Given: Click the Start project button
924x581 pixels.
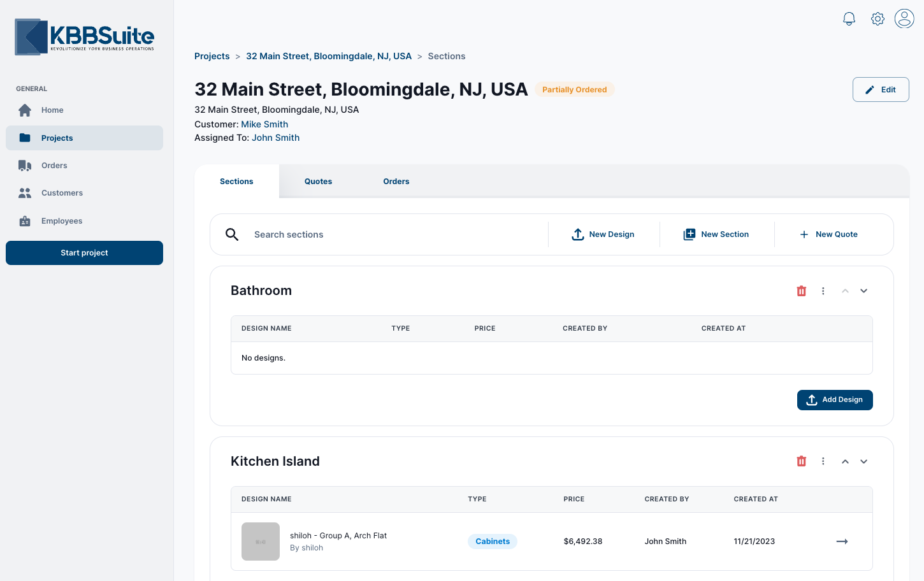Looking at the screenshot, I should [84, 253].
